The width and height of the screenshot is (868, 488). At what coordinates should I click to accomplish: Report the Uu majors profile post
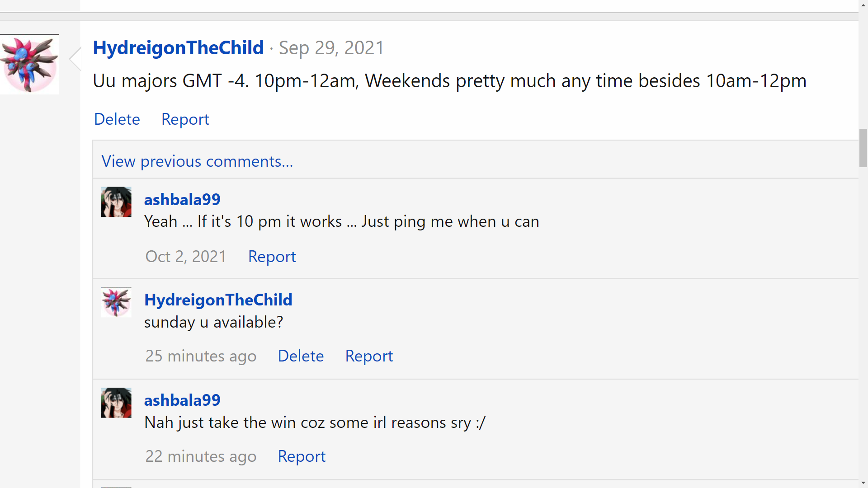(x=185, y=119)
